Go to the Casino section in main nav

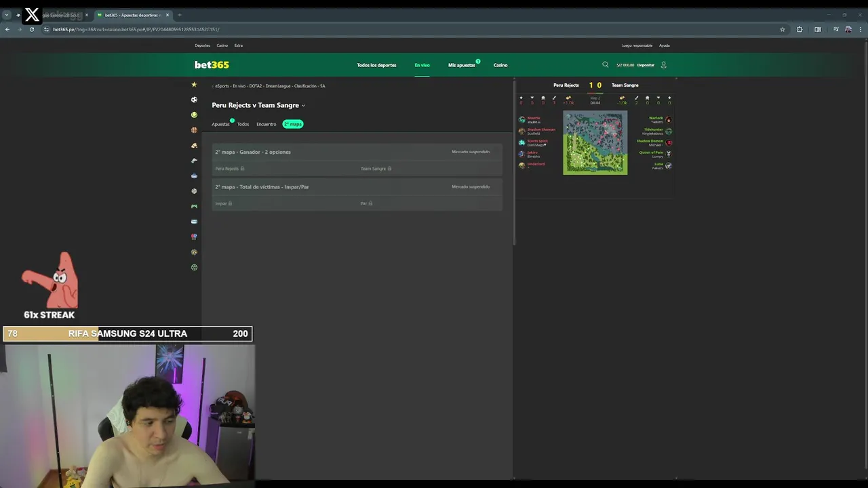click(500, 65)
